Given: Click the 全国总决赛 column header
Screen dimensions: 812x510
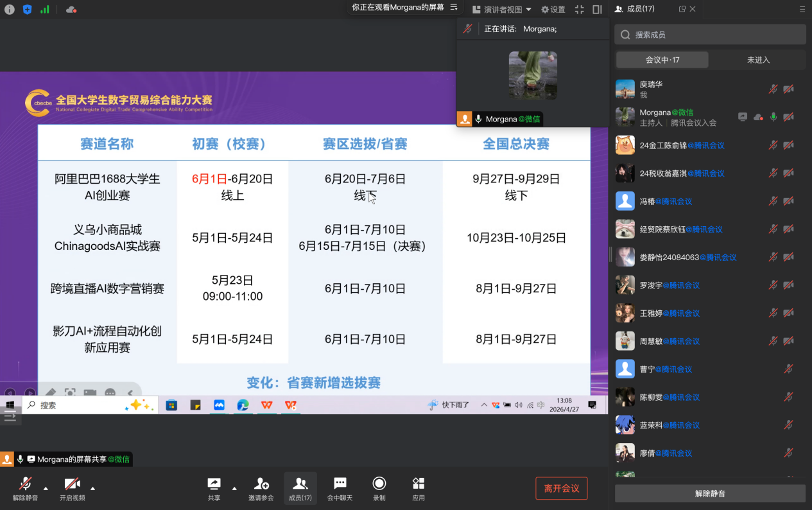Looking at the screenshot, I should (516, 143).
